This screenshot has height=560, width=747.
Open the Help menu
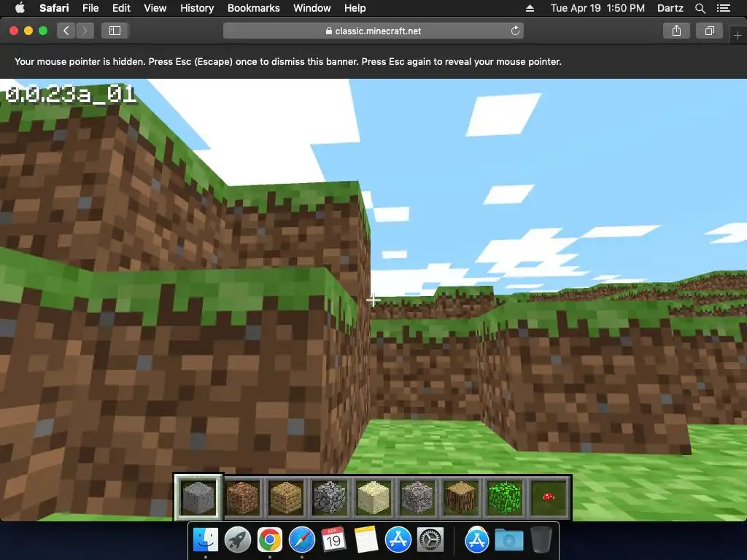tap(355, 8)
